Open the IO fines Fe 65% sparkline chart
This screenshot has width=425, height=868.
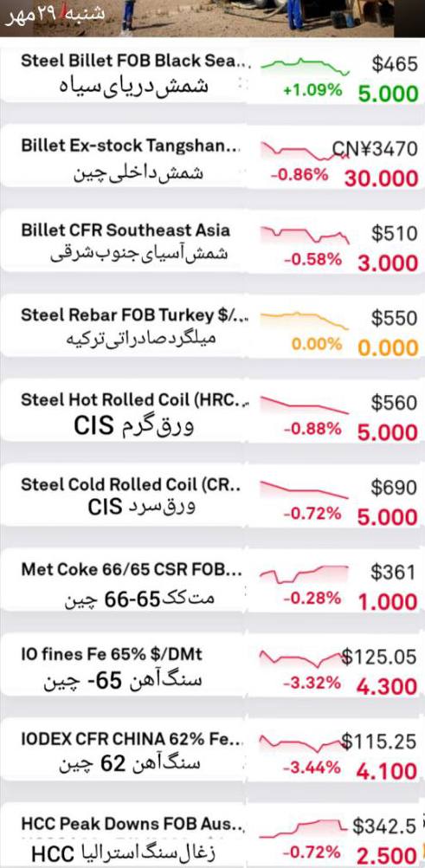coord(301,658)
